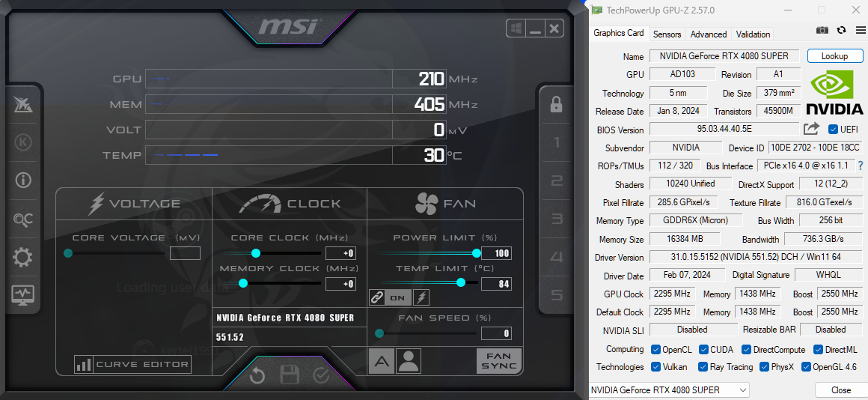
Task: Toggle the UEFI checkbox
Action: [833, 129]
